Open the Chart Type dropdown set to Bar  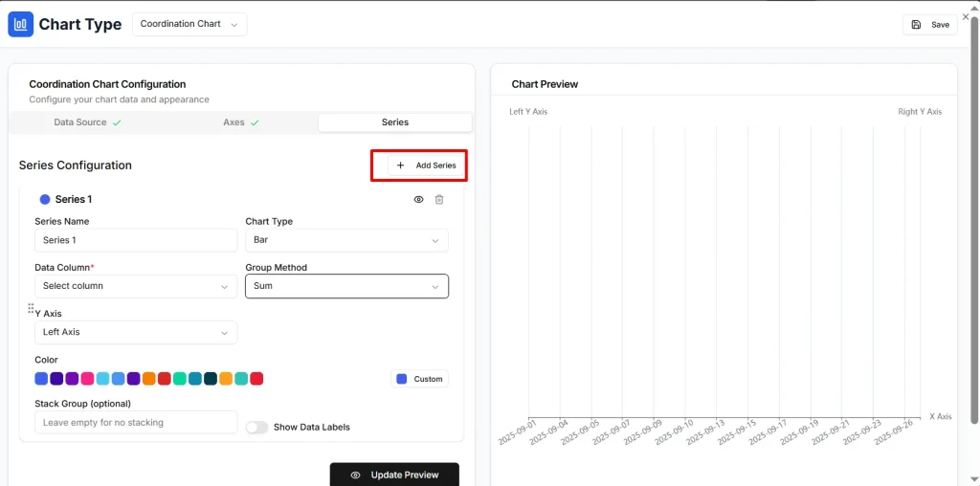346,240
